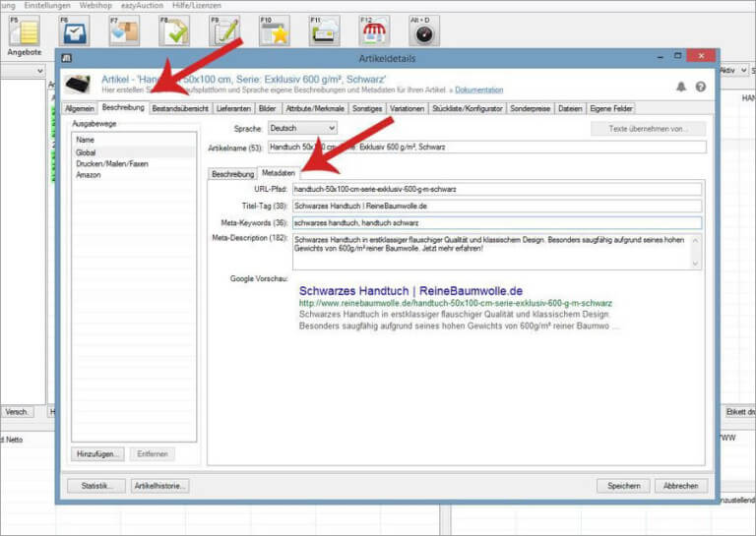This screenshot has height=536, width=756.
Task: Select the inner Beschreibung sub-tab
Action: coord(231,173)
